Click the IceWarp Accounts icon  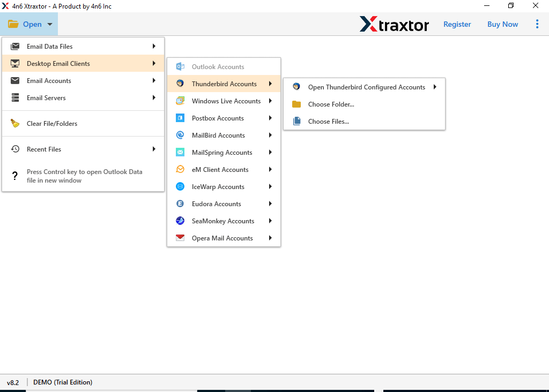point(180,186)
